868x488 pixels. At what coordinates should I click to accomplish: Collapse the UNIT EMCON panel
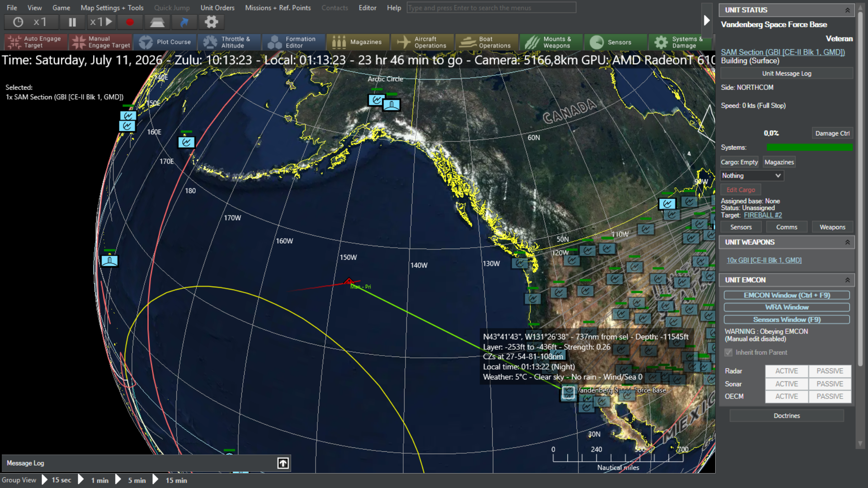[848, 280]
